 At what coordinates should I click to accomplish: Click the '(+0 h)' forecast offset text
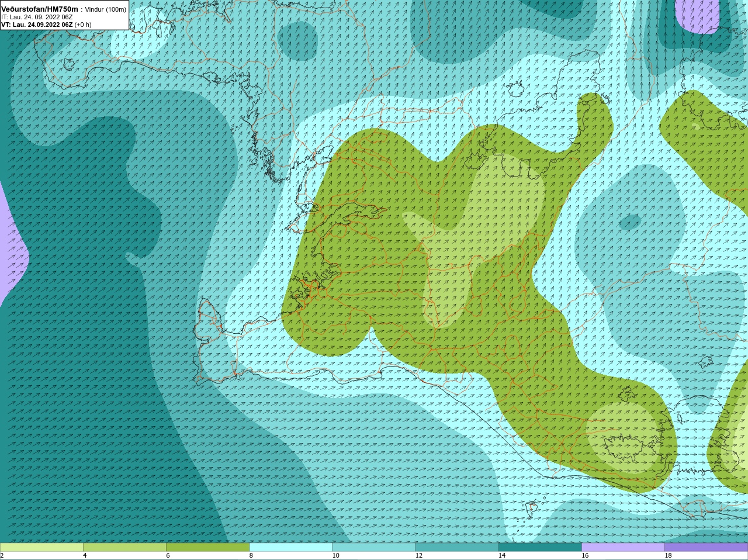tap(84, 25)
